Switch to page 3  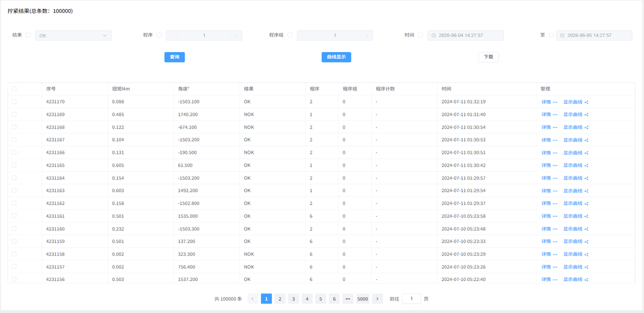click(x=293, y=299)
